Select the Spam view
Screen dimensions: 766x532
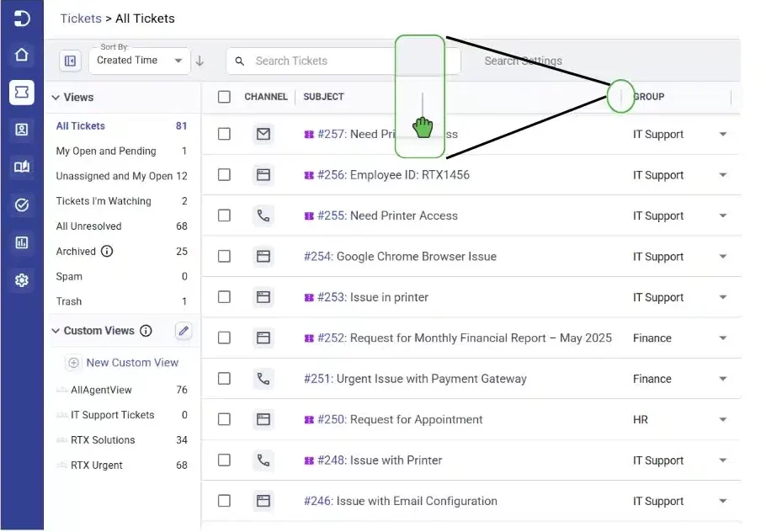[122, 276]
